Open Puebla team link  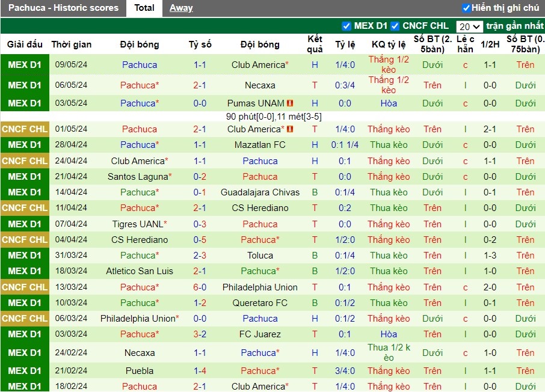click(x=140, y=371)
